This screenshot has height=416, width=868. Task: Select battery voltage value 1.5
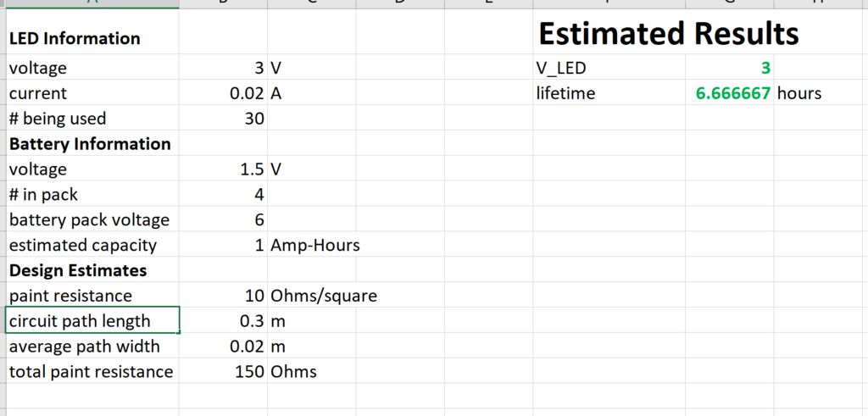tap(223, 169)
